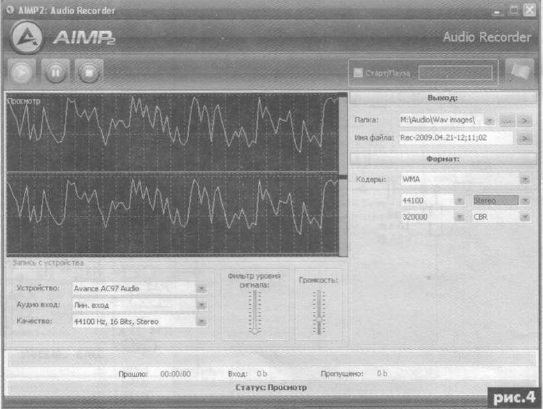Expand the 320000 bitrate dropdown
The height and width of the screenshot is (409, 543).
[459, 217]
